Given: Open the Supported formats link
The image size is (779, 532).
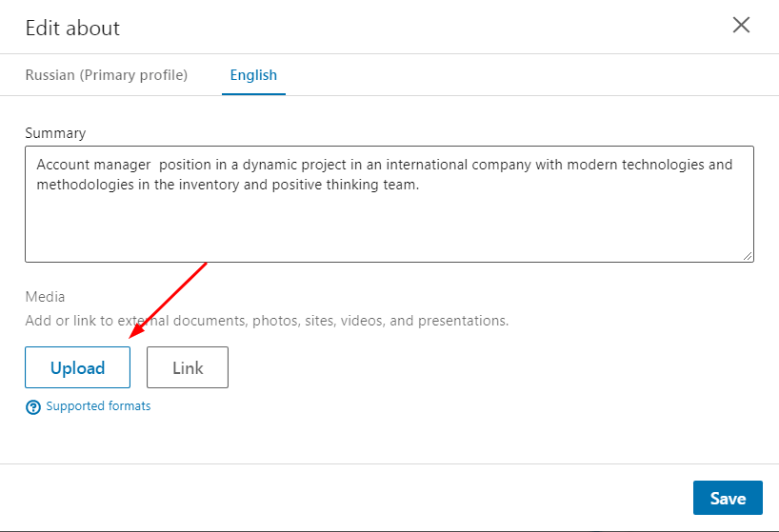Looking at the screenshot, I should tap(98, 406).
